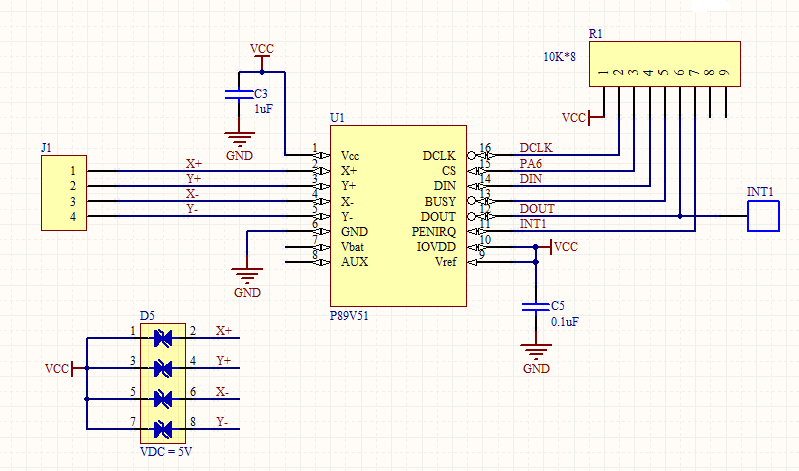Viewport: 799px width, 471px height.
Task: Select the C5 0.1uF capacitor symbol
Action: coord(536,306)
